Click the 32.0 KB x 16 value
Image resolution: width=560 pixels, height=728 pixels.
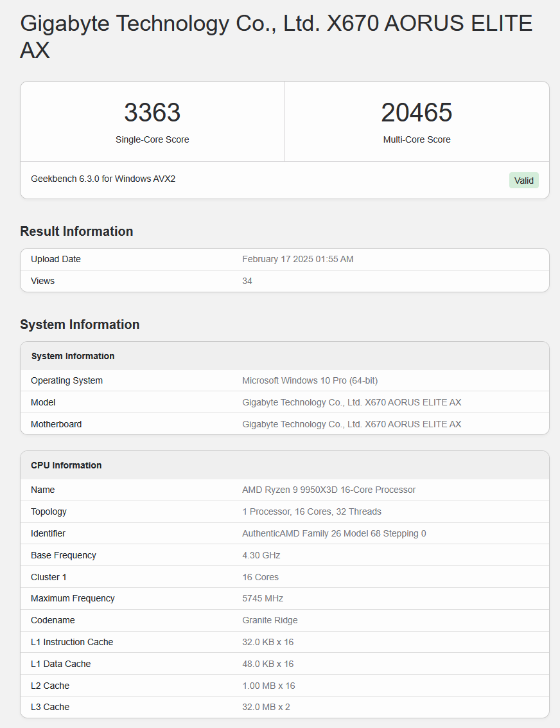point(268,642)
